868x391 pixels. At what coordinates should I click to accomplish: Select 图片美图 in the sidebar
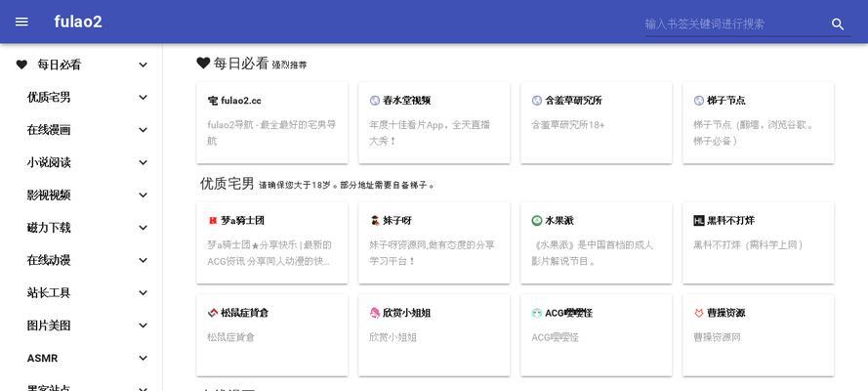click(49, 326)
